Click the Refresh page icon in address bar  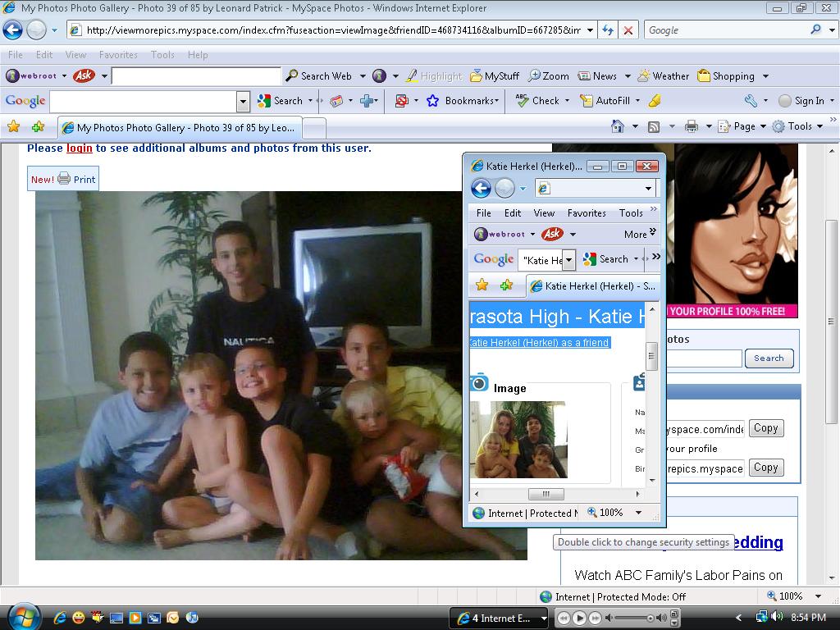(x=607, y=30)
